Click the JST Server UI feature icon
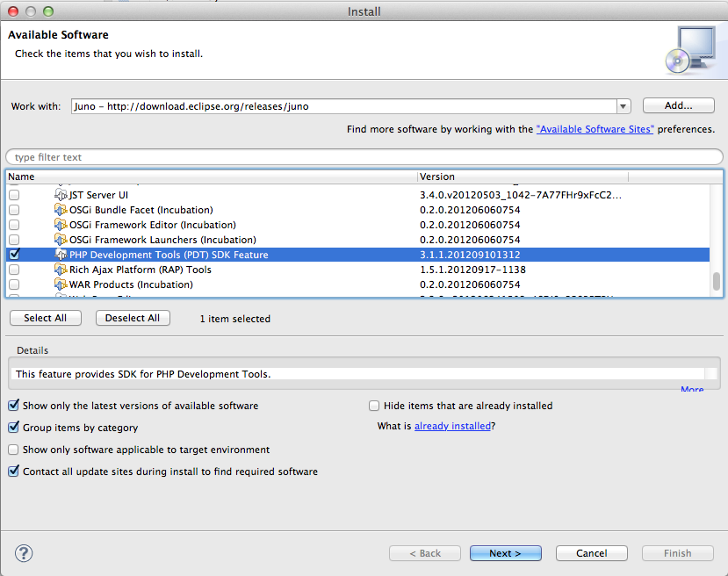The height and width of the screenshot is (576, 728). [61, 195]
